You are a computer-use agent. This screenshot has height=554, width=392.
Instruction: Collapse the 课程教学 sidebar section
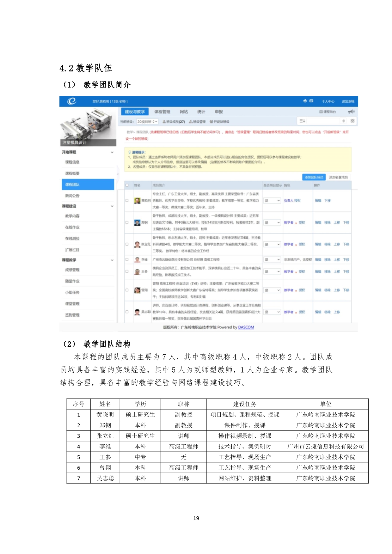click(112, 260)
